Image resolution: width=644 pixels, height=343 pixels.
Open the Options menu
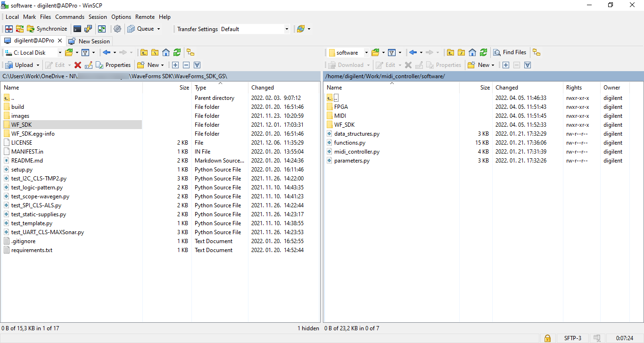point(121,16)
